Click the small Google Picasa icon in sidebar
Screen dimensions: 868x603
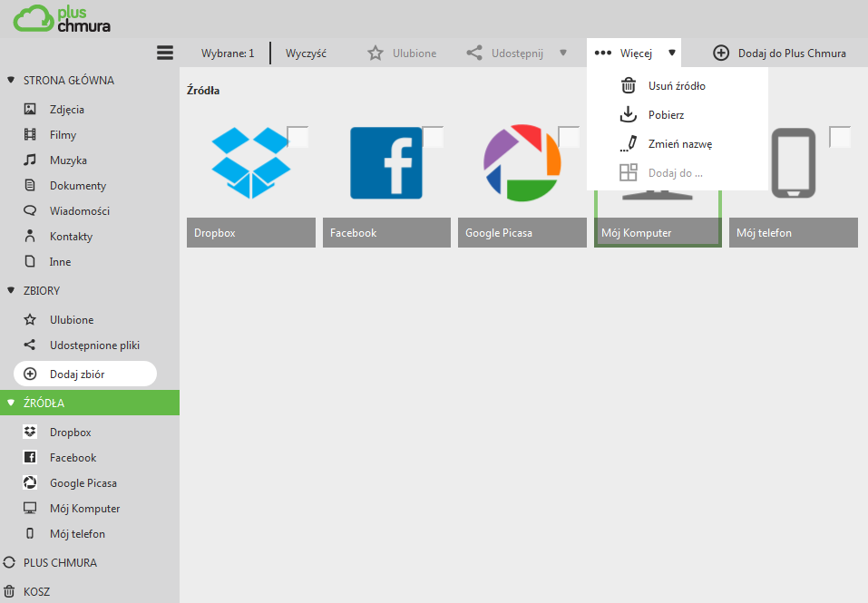point(30,482)
